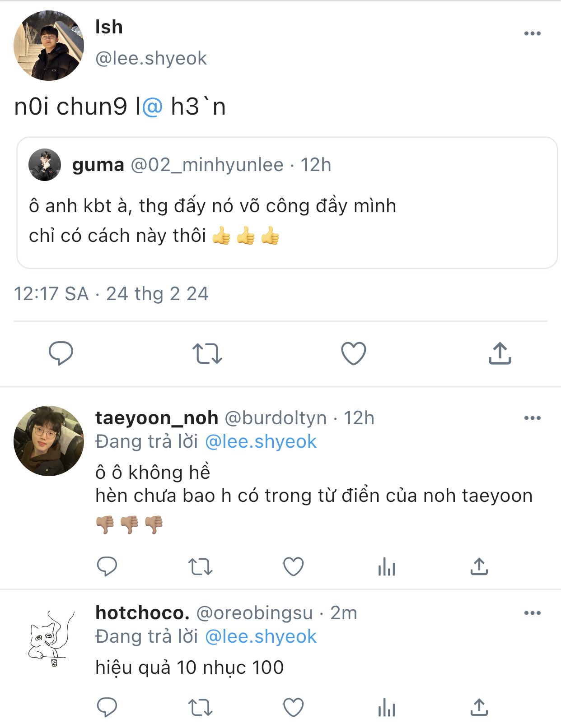
Task: Open the quoted tweet from guma
Action: pyautogui.click(x=287, y=203)
